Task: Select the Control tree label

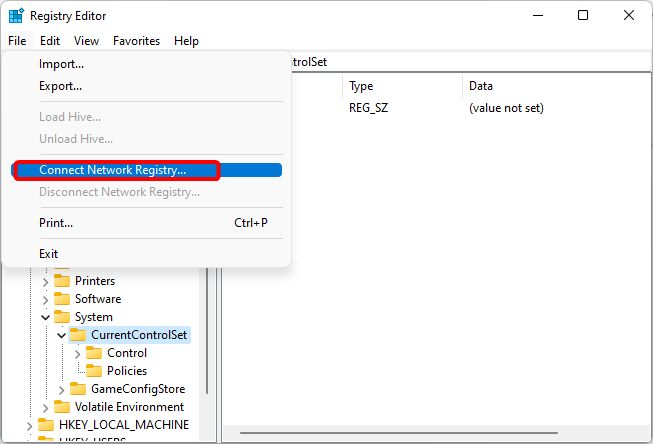Action: [127, 353]
